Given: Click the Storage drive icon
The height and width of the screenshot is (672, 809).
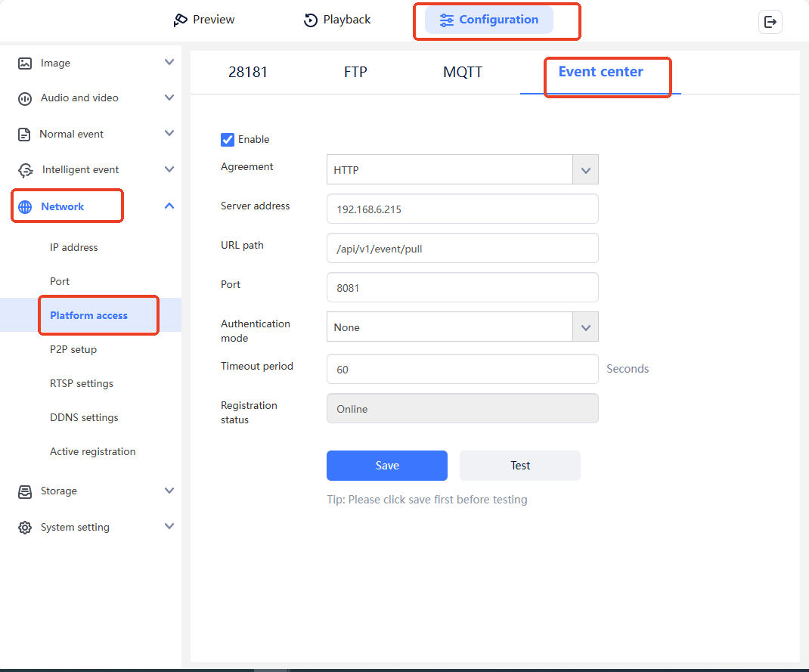Looking at the screenshot, I should click(25, 491).
